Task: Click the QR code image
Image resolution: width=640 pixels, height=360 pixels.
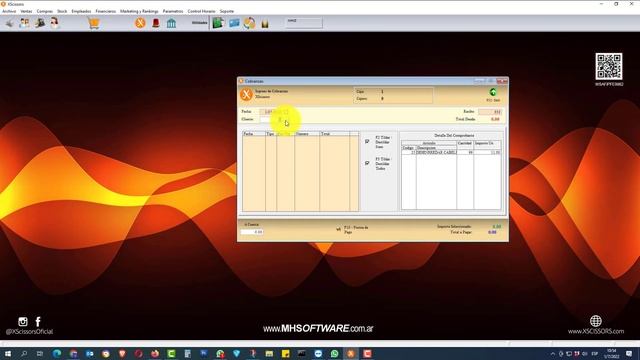Action: (609, 66)
